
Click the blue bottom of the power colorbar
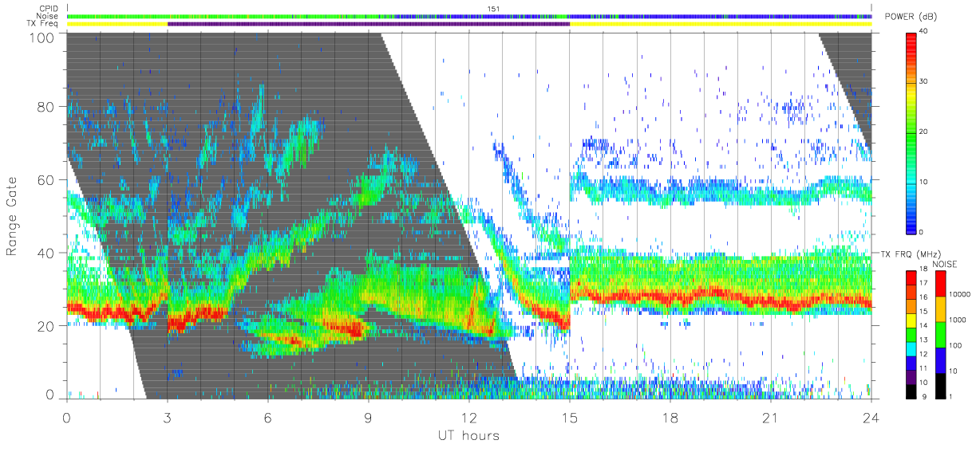[911, 222]
